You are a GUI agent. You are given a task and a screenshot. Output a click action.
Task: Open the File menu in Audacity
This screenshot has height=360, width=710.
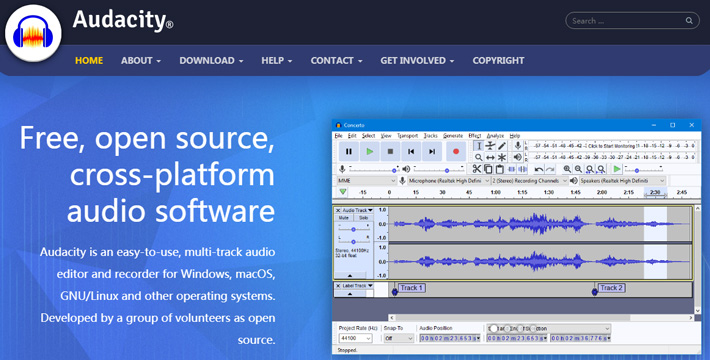(338, 136)
